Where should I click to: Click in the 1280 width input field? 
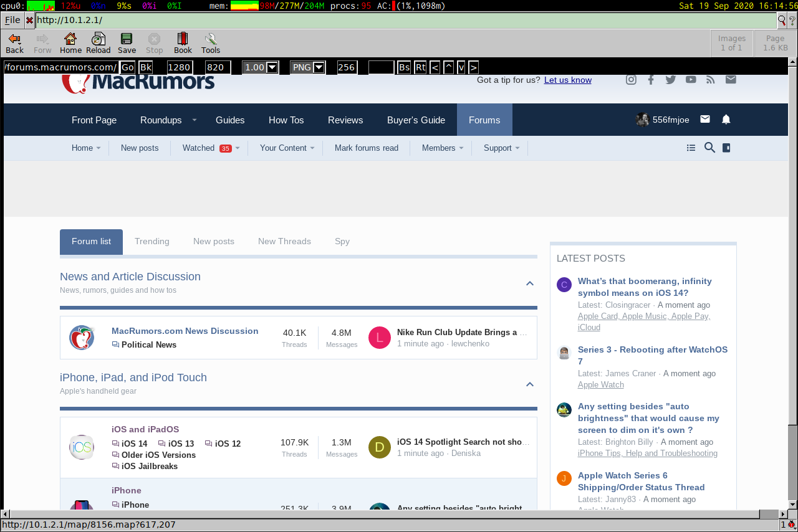tap(180, 67)
